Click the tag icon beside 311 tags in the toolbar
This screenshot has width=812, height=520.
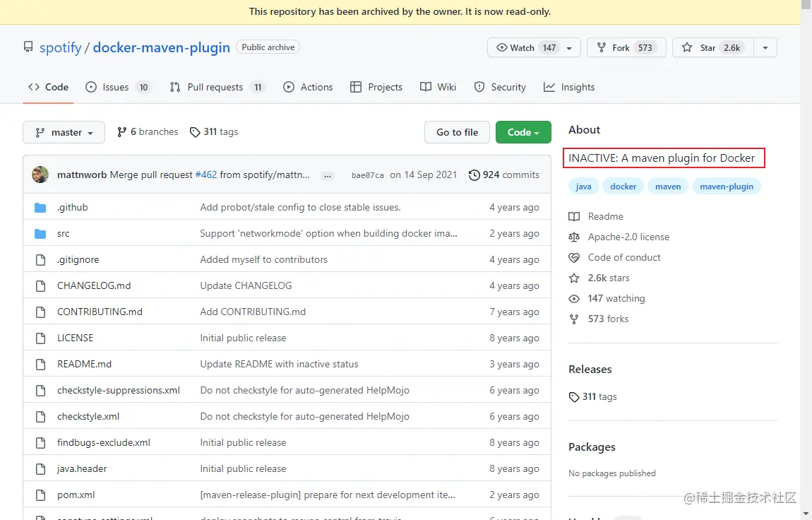point(195,132)
